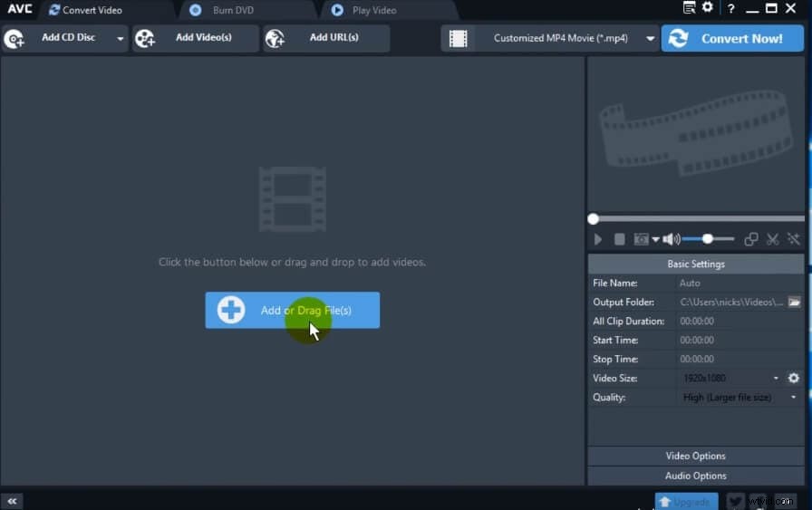The image size is (812, 510).
Task: Switch to the Play Video tab
Action: coord(364,10)
